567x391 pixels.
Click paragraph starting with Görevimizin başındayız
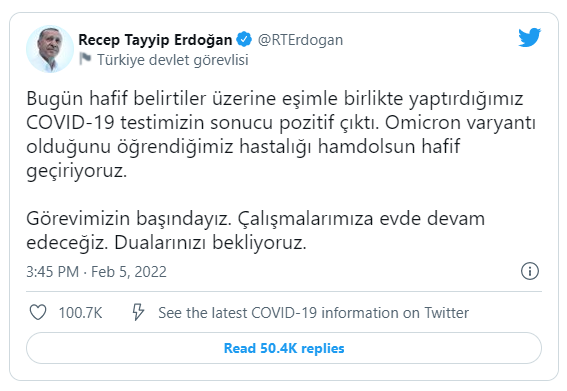coord(255,230)
